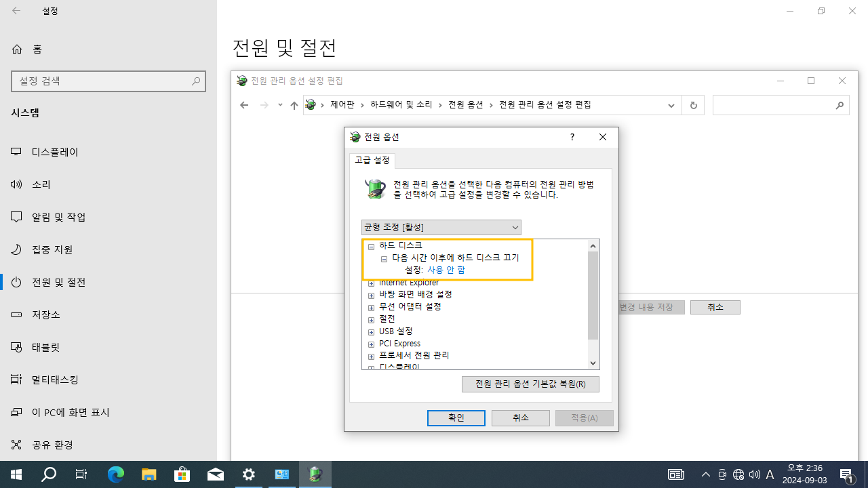Open the 균형 조정 [활성] power plan dropdown
The height and width of the screenshot is (488, 868).
tap(441, 227)
